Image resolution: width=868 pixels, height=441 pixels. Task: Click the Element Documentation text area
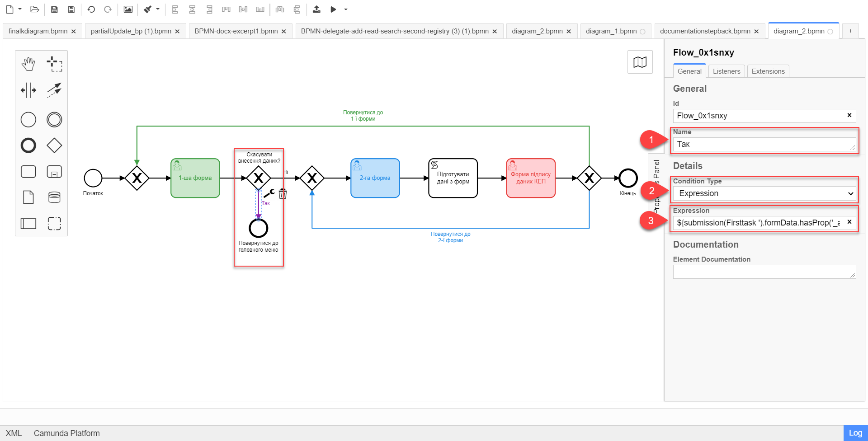(x=764, y=272)
